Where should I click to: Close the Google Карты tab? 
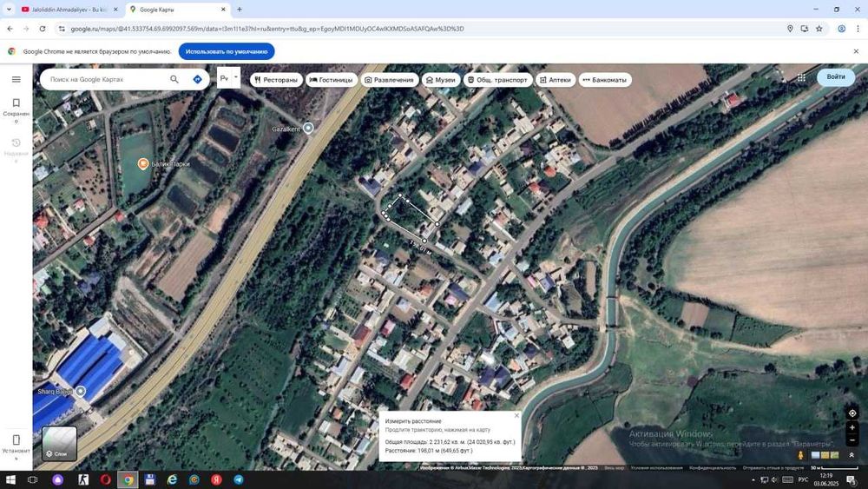point(223,10)
